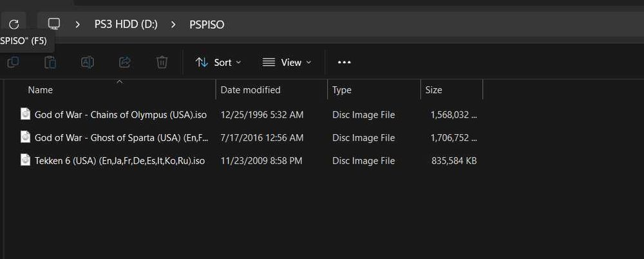Select God of War - Ghost of Sparta file

pos(122,138)
